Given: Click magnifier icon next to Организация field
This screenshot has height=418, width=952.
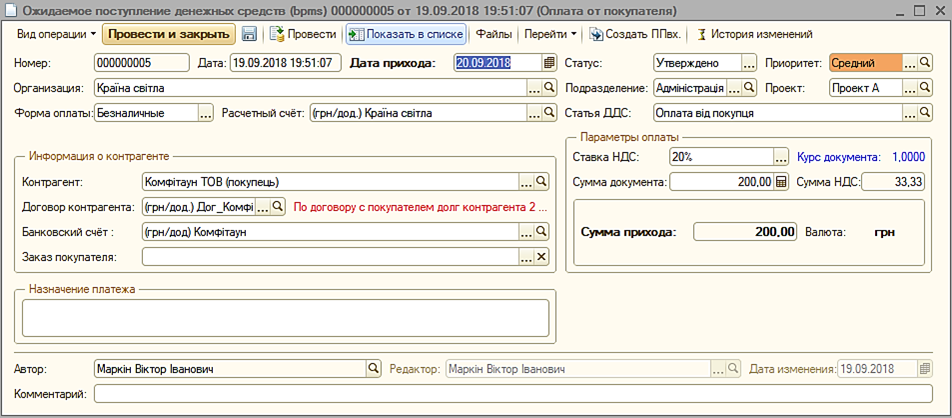Looking at the screenshot, I should coord(548,88).
